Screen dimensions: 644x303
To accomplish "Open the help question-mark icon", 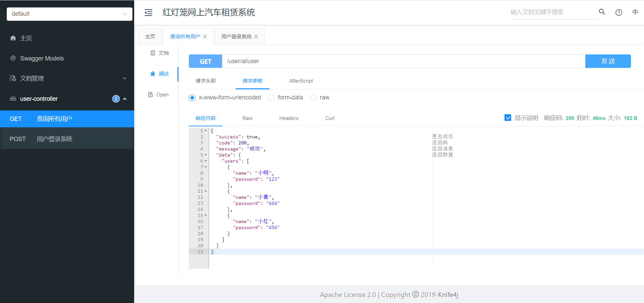I will point(619,12).
